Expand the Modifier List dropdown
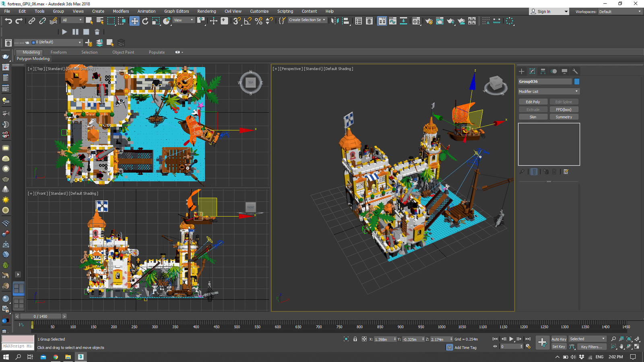The height and width of the screenshot is (362, 644). click(x=549, y=91)
